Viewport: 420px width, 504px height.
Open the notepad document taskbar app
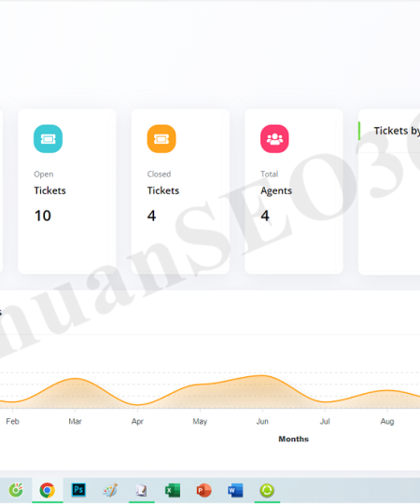141,490
